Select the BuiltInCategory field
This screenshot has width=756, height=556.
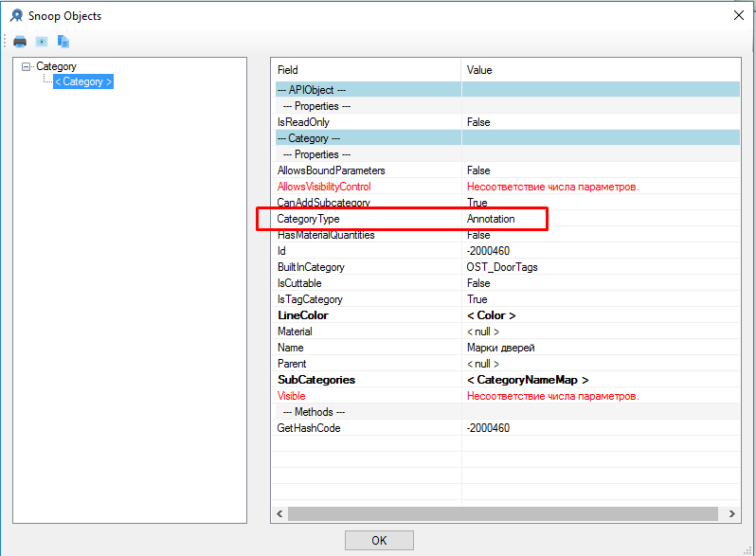coord(311,267)
